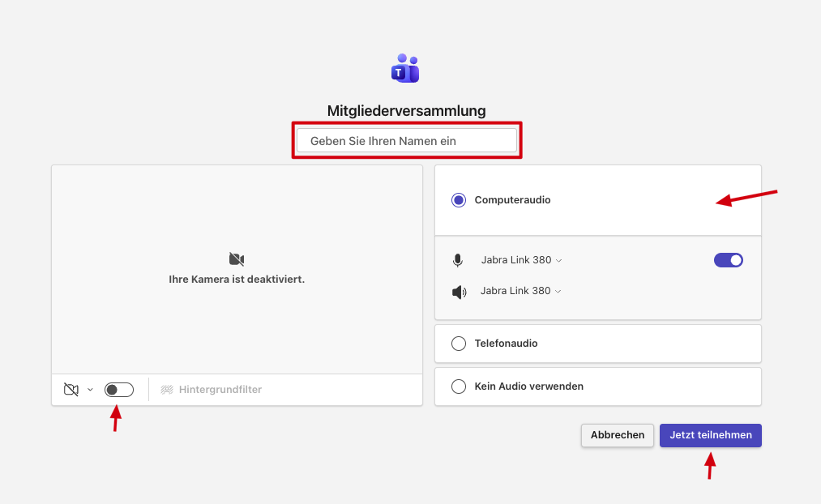Viewport: 821px width, 504px height.
Task: Select the Computeraudio radio button
Action: (459, 200)
